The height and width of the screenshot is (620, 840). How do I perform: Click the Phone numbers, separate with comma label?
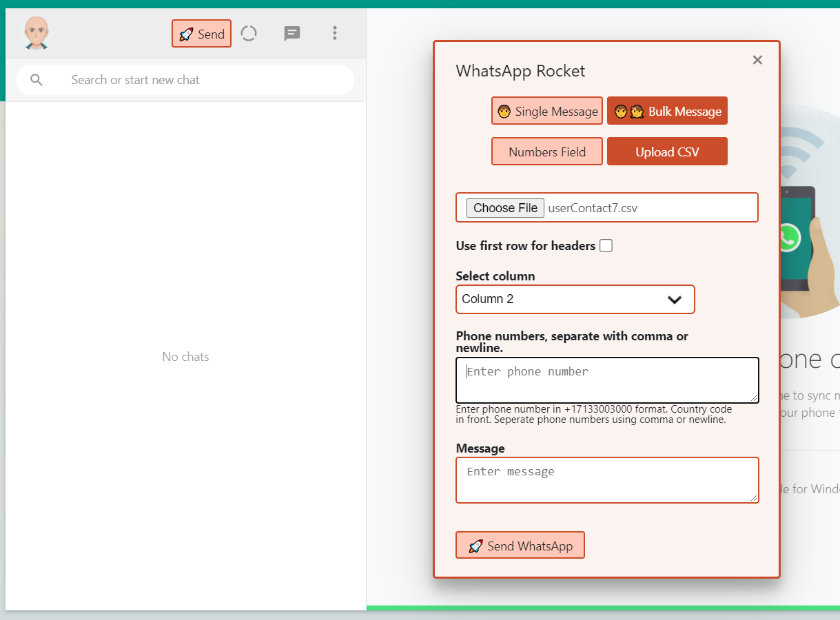(x=572, y=342)
